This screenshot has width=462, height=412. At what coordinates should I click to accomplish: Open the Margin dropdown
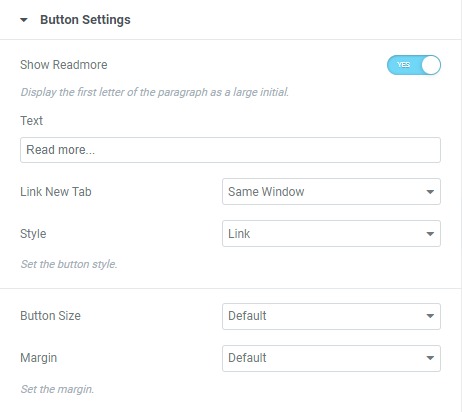click(x=331, y=358)
